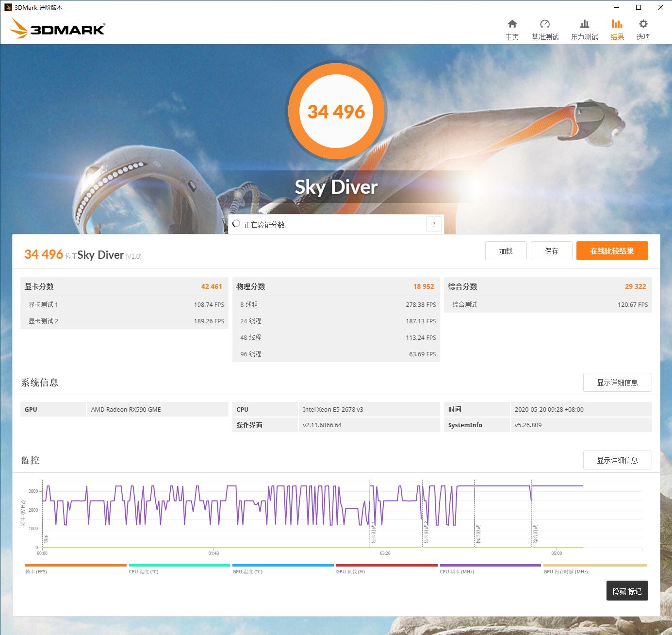
Task: Click the 加载 load button
Action: [506, 251]
